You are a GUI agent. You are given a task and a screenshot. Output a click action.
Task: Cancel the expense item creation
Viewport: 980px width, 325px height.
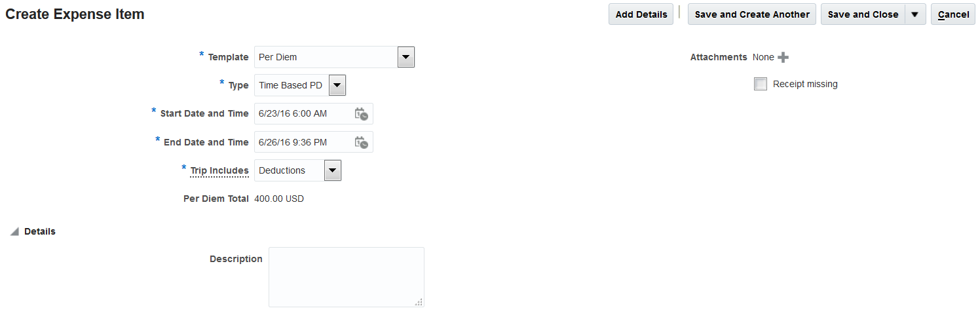pyautogui.click(x=952, y=14)
